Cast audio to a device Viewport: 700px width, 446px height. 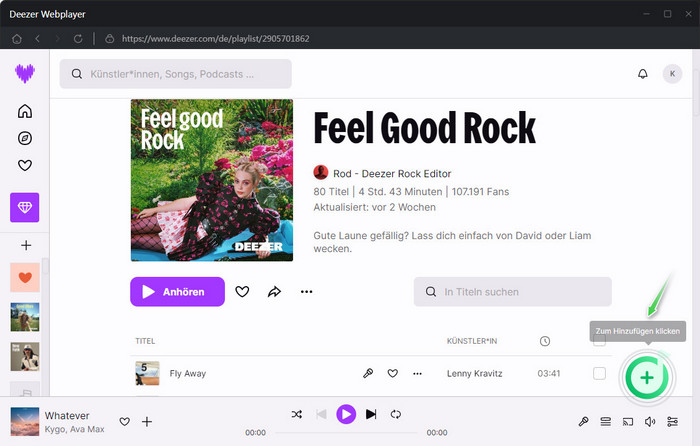click(628, 421)
